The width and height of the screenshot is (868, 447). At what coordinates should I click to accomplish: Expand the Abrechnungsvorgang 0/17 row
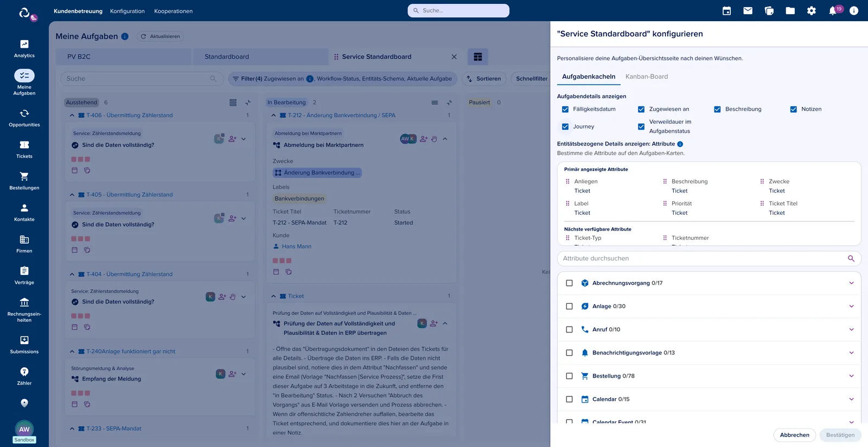tap(851, 283)
